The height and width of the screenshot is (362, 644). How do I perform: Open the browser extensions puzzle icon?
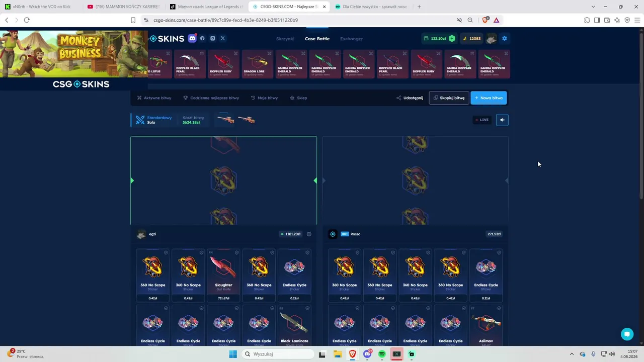tap(587, 20)
